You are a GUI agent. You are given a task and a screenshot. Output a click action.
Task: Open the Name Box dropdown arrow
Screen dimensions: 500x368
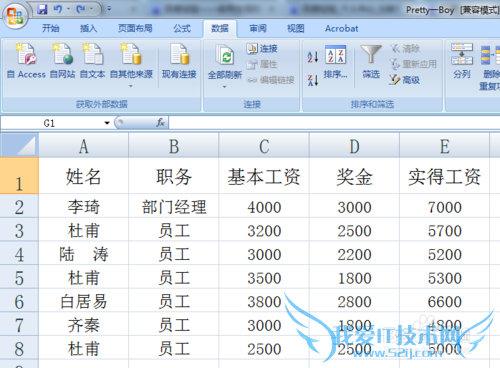click(x=107, y=123)
